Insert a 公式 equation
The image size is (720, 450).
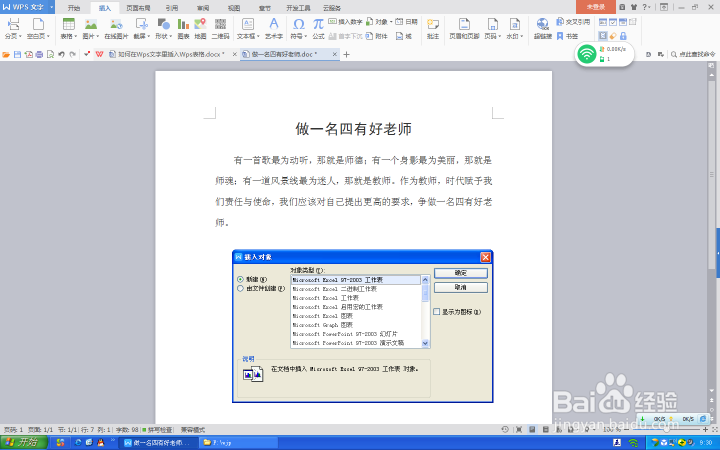pyautogui.click(x=318, y=28)
